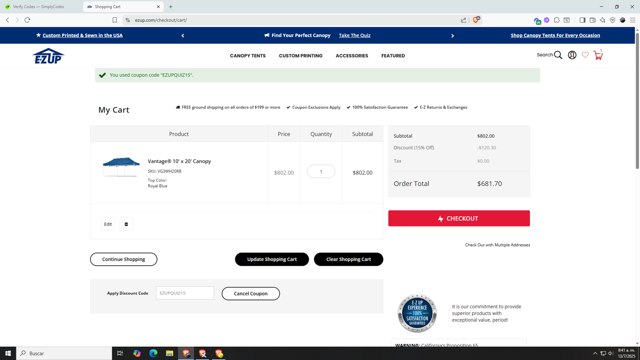Open Check Out with Multiple Addresses link
The width and height of the screenshot is (640, 360).
498,245
